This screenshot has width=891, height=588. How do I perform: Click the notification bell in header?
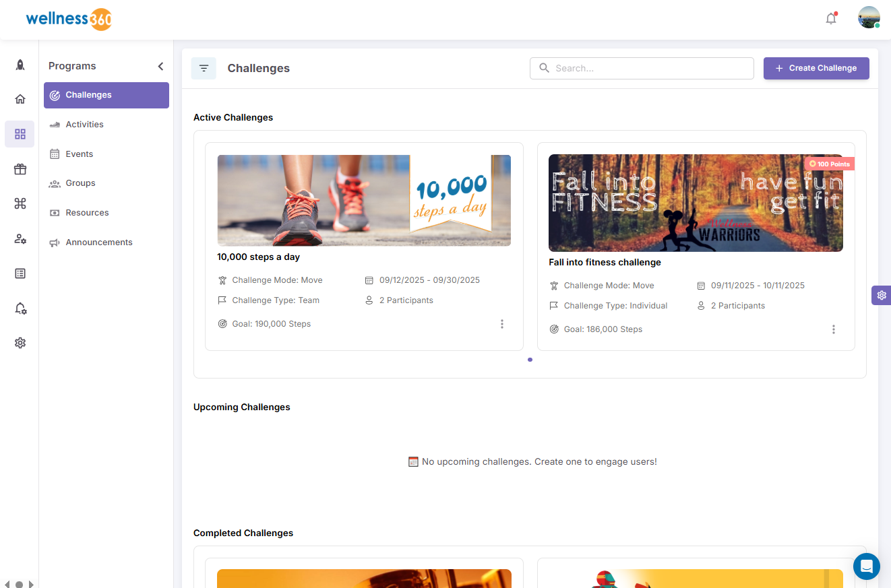(x=831, y=18)
